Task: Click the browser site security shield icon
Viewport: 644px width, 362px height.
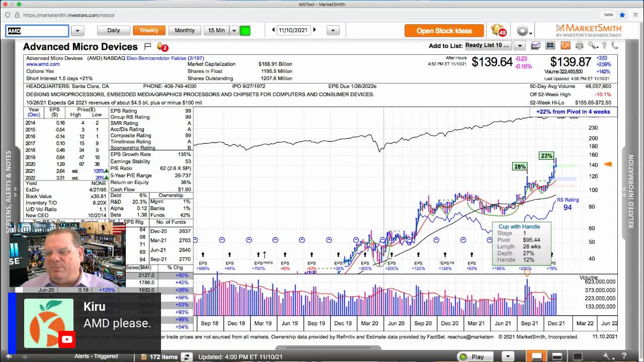Action: (x=8, y=15)
